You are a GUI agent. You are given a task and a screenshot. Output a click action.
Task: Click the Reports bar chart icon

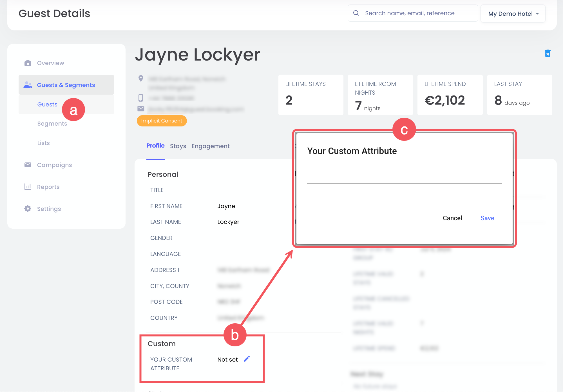(x=28, y=187)
